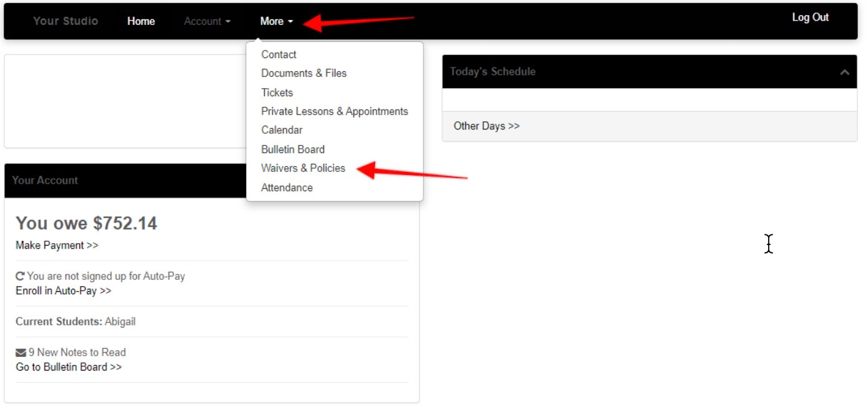Choose Waivers & Policies entry
The image size is (868, 415).
tap(303, 168)
